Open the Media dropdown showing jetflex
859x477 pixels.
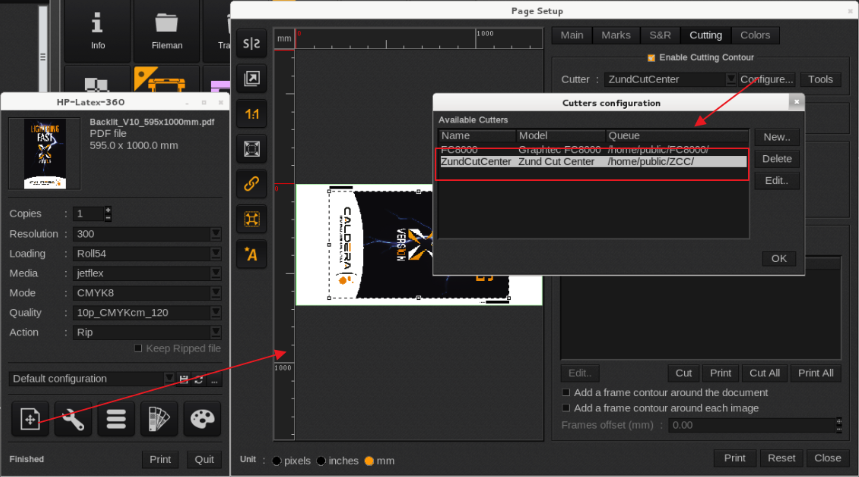215,273
